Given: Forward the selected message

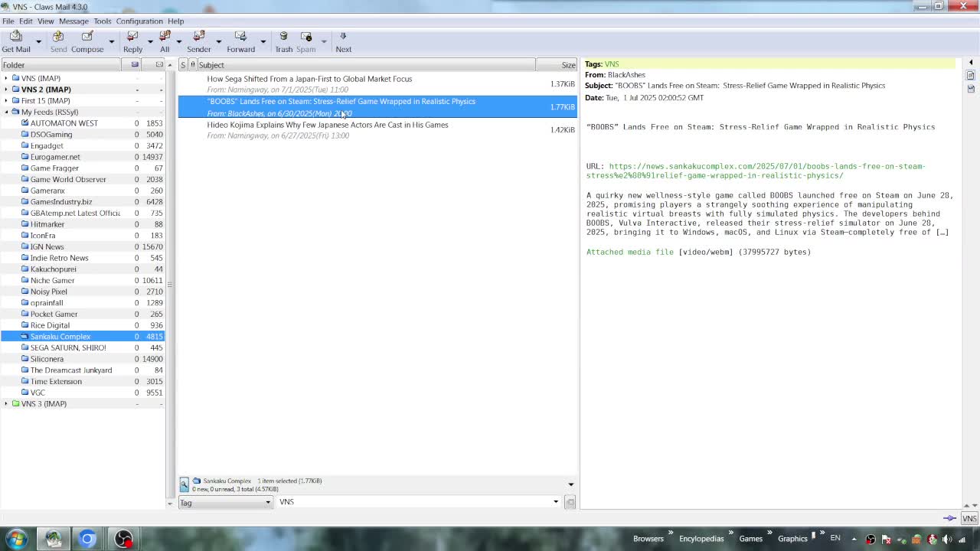Looking at the screenshot, I should pyautogui.click(x=240, y=42).
